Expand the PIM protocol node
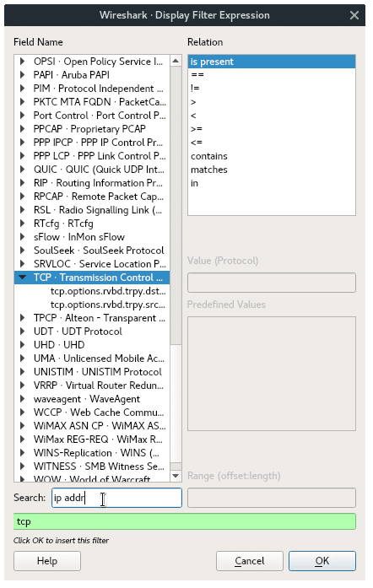The width and height of the screenshot is (373, 588). click(x=22, y=89)
